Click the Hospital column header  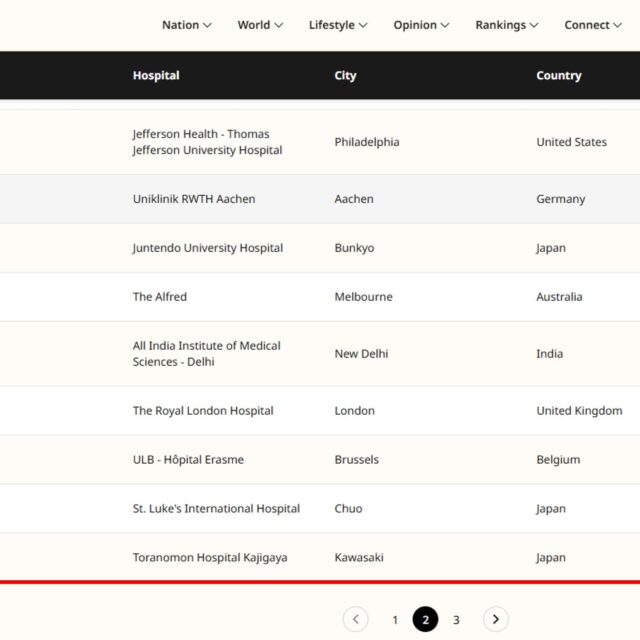pos(156,76)
